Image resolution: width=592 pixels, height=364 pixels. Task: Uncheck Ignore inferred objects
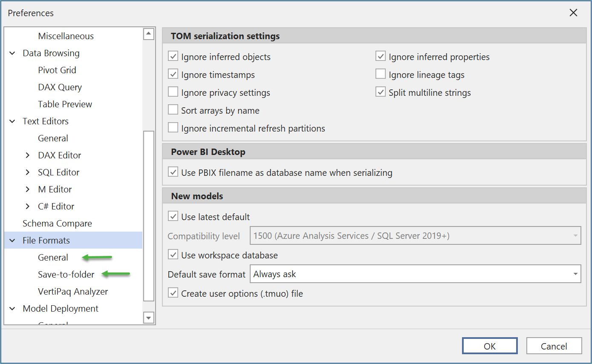click(x=173, y=56)
